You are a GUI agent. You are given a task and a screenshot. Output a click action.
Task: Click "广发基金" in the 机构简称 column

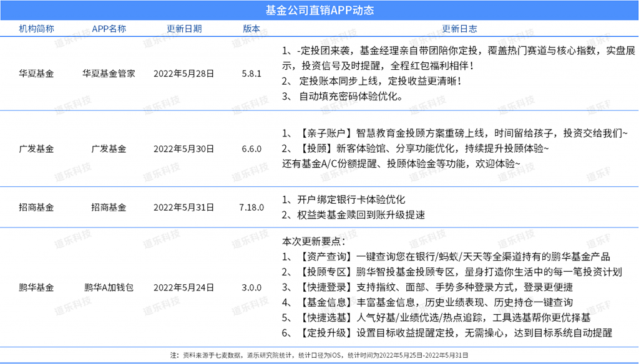36,149
